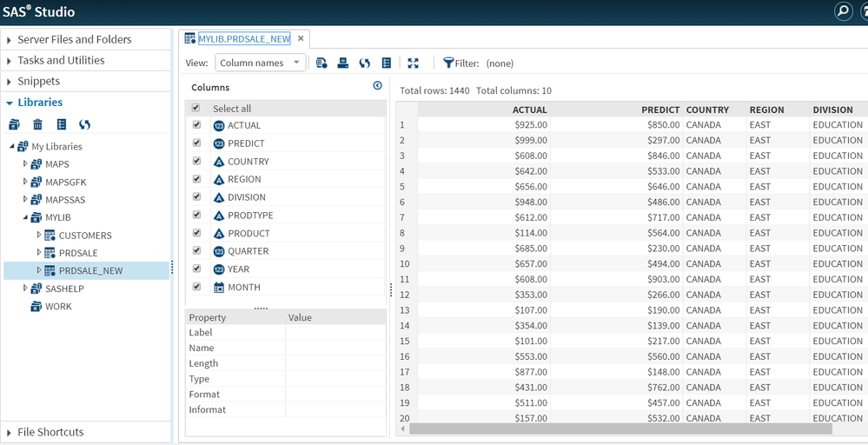Open the Snippets section
Image resolution: width=868 pixels, height=445 pixels.
(39, 81)
